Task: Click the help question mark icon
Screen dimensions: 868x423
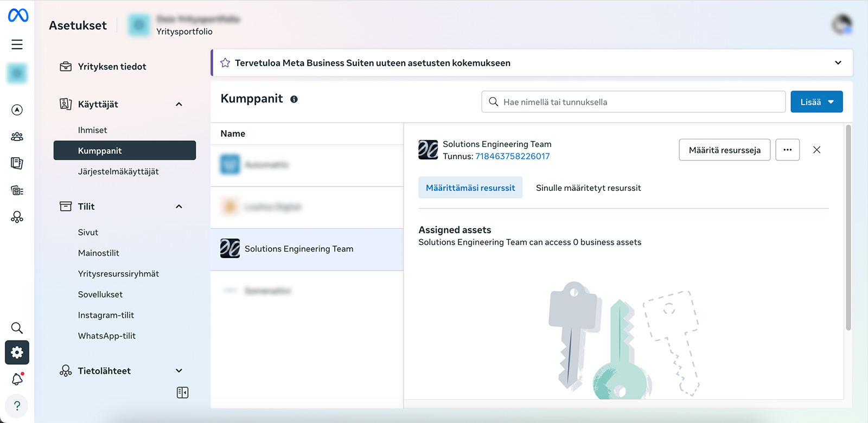Action: [17, 406]
